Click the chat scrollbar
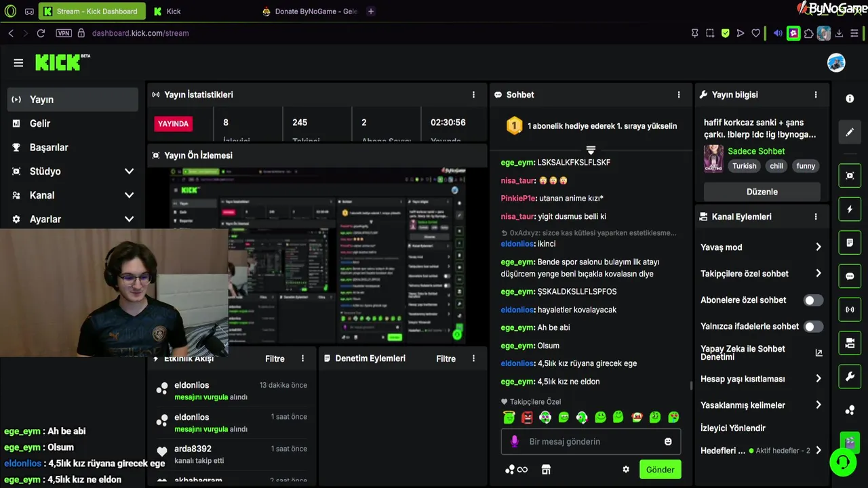 (691, 386)
